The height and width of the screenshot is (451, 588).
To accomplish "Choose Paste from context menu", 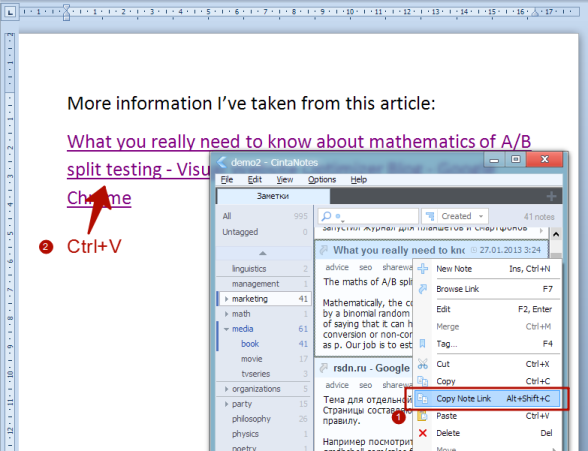I will [x=487, y=416].
